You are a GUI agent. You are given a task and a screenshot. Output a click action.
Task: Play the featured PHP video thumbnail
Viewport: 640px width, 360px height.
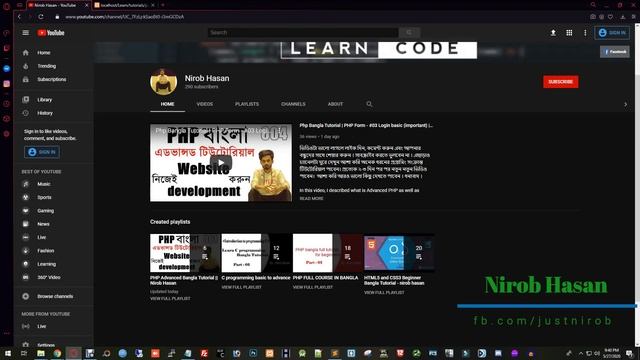(221, 163)
